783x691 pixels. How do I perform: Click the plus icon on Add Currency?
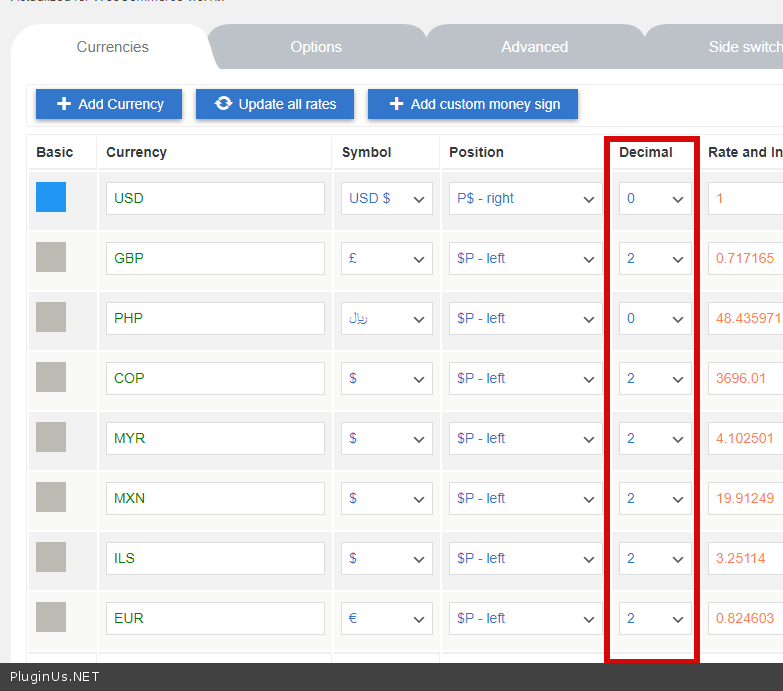point(64,104)
